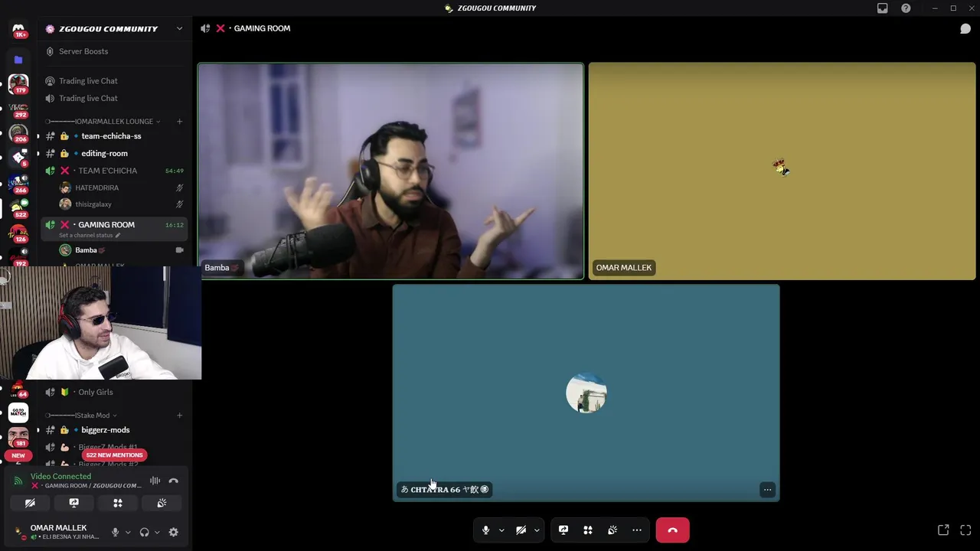Add channel to Stake Mod category
The width and height of the screenshot is (980, 551).
click(179, 415)
